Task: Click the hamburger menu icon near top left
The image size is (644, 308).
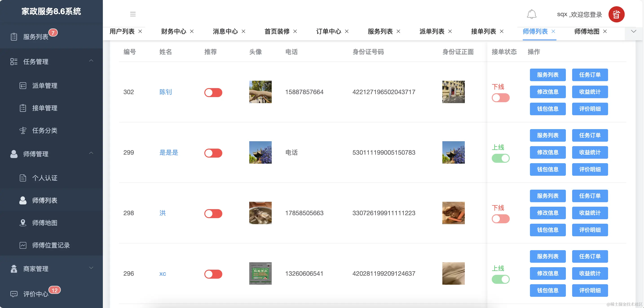Action: click(133, 14)
